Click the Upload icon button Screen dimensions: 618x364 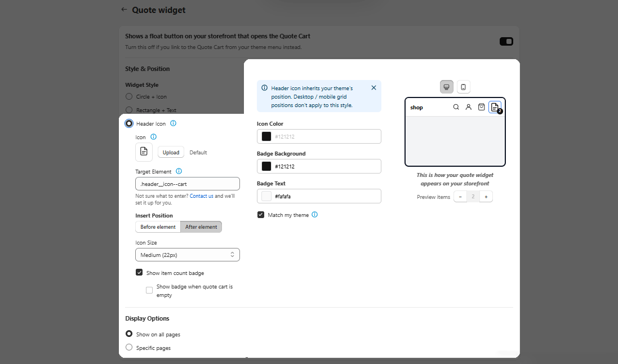pyautogui.click(x=171, y=152)
